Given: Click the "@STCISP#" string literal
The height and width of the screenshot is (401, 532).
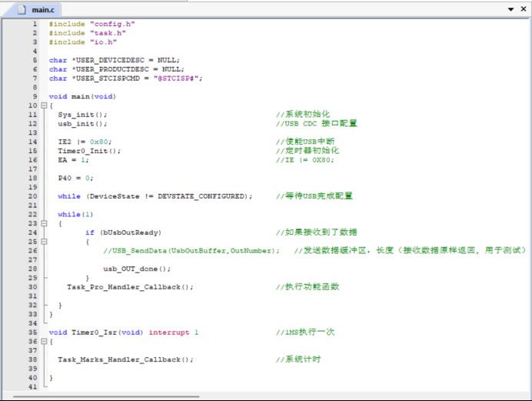Looking at the screenshot, I should point(178,79).
